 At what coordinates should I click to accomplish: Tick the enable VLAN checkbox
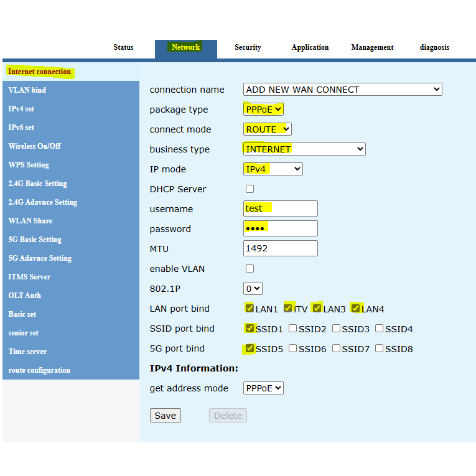pos(250,269)
